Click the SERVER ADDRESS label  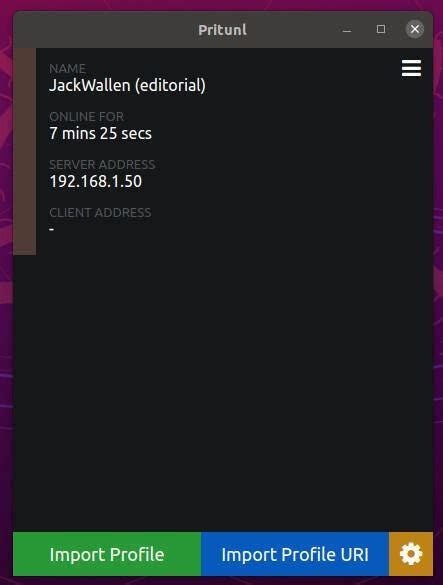(x=102, y=165)
